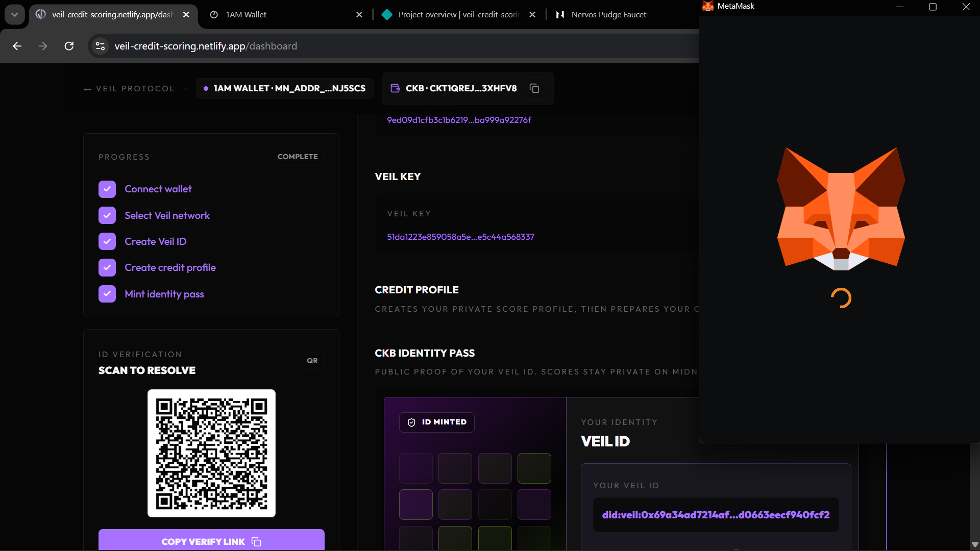The image size is (980, 551).
Task: Click the VEIL KEY section heading
Action: (x=398, y=177)
